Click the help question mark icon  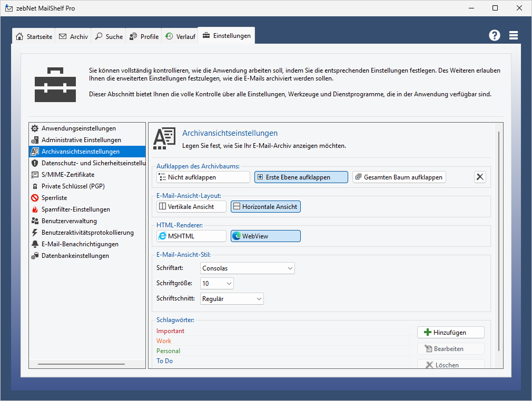[494, 35]
